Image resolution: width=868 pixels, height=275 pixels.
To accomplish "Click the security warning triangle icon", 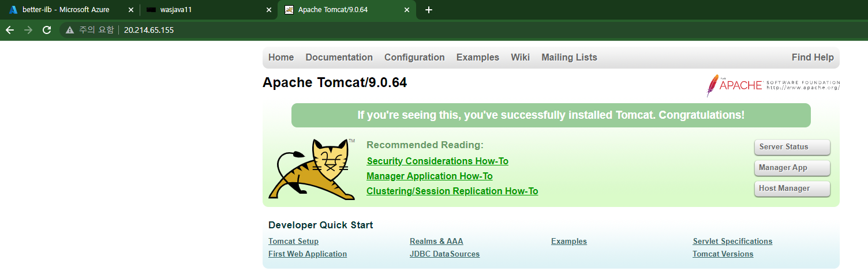I will [70, 30].
